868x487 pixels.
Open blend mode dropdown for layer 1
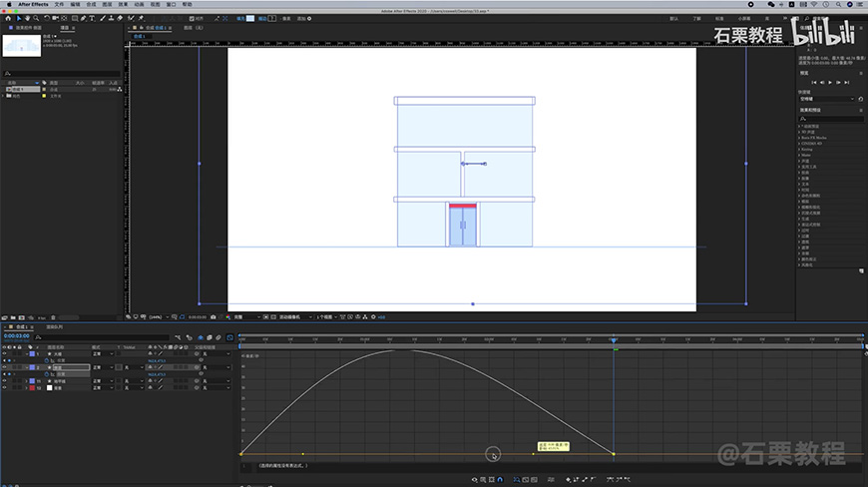(103, 353)
